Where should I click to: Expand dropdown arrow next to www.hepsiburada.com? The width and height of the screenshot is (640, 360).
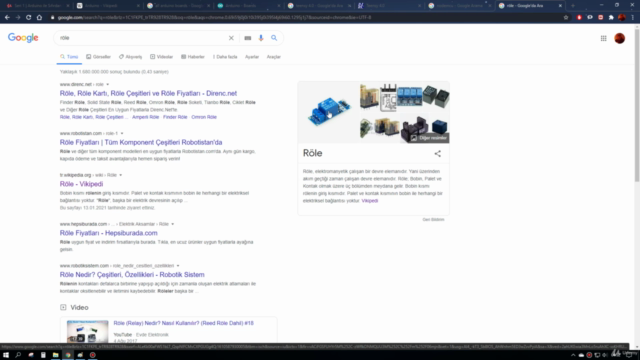pyautogui.click(x=173, y=224)
